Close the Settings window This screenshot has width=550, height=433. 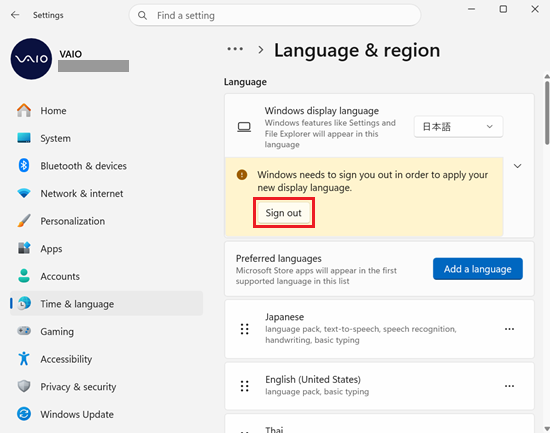coord(535,9)
